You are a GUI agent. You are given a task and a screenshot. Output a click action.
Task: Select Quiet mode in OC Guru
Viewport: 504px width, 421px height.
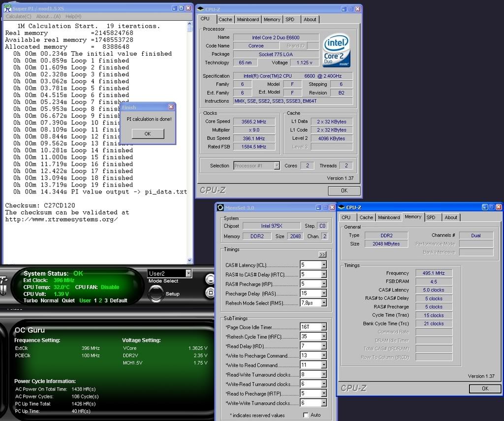[68, 300]
